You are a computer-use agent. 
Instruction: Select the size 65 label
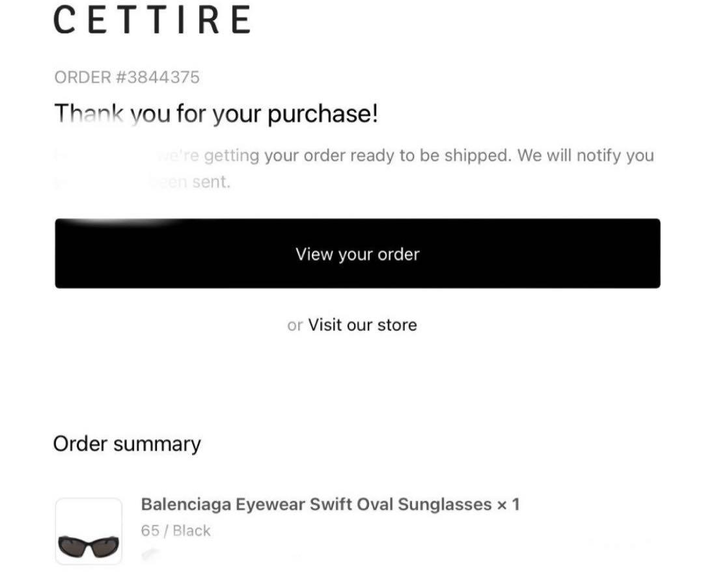[150, 531]
